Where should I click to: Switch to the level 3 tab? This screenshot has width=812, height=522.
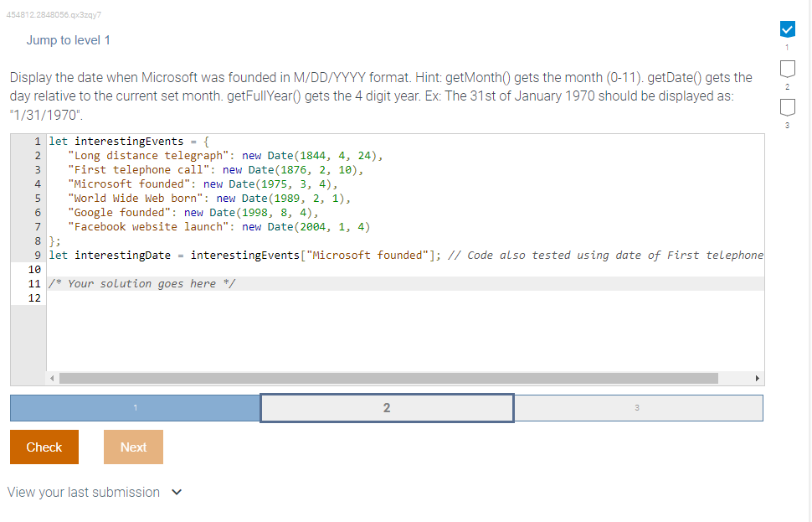(638, 407)
